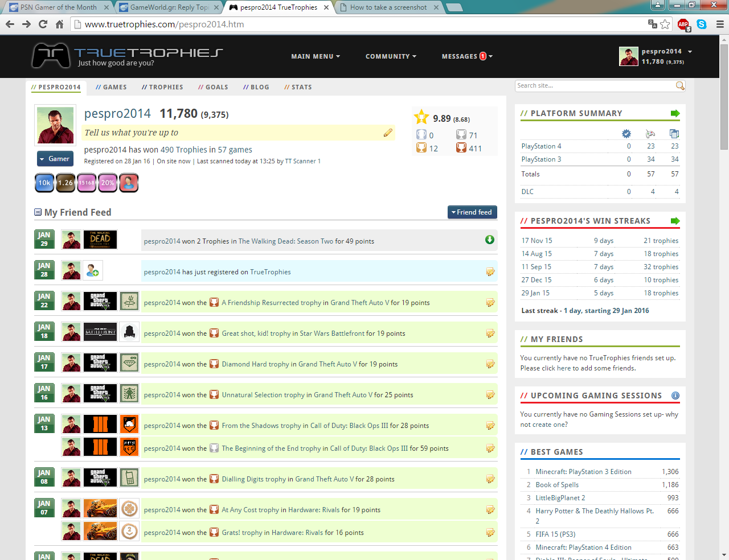This screenshot has width=729, height=560.
Task: Click the Skype extension icon
Action: tap(702, 24)
